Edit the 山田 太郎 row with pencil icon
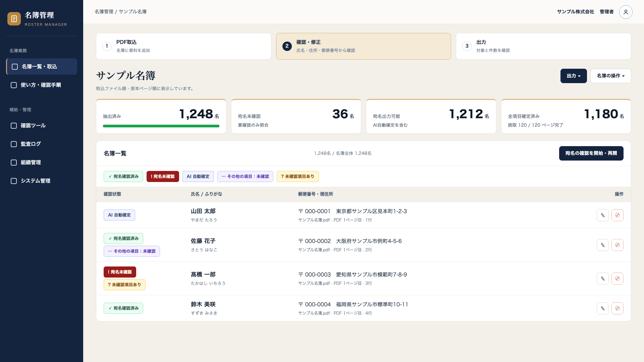The image size is (644, 362). pos(602,215)
